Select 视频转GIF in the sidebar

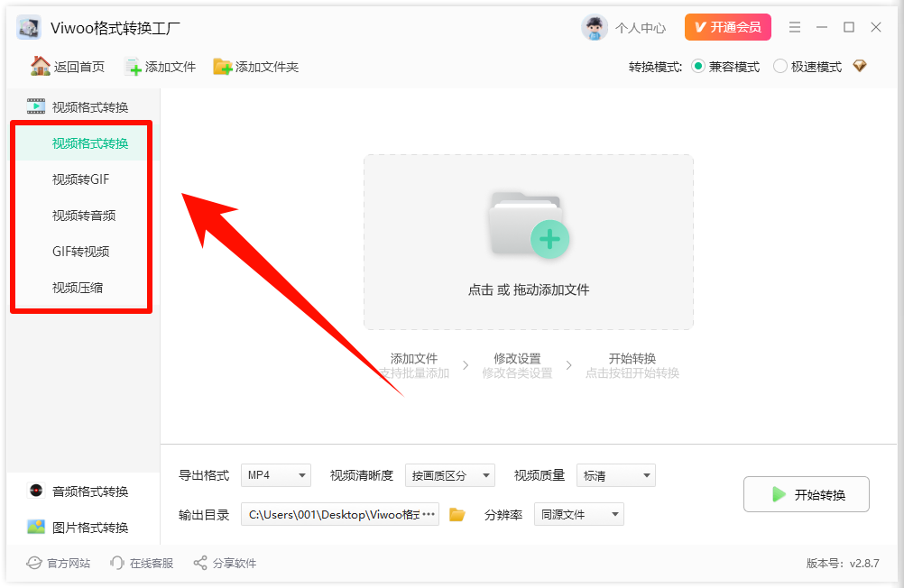click(x=81, y=179)
